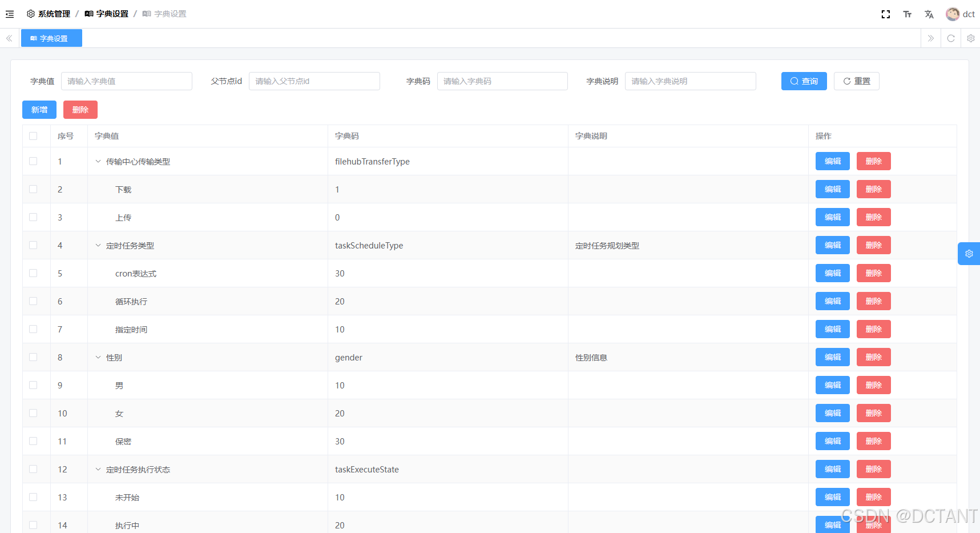Image resolution: width=980 pixels, height=533 pixels.
Task: Edit the 下载 row
Action: pyautogui.click(x=833, y=189)
